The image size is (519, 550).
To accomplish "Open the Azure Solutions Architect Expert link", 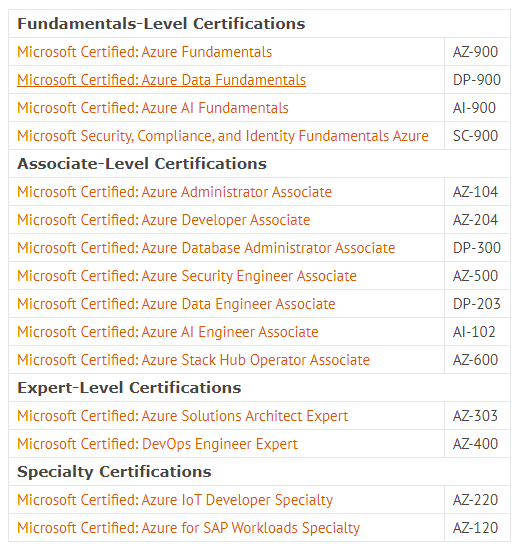I will pyautogui.click(x=182, y=416).
